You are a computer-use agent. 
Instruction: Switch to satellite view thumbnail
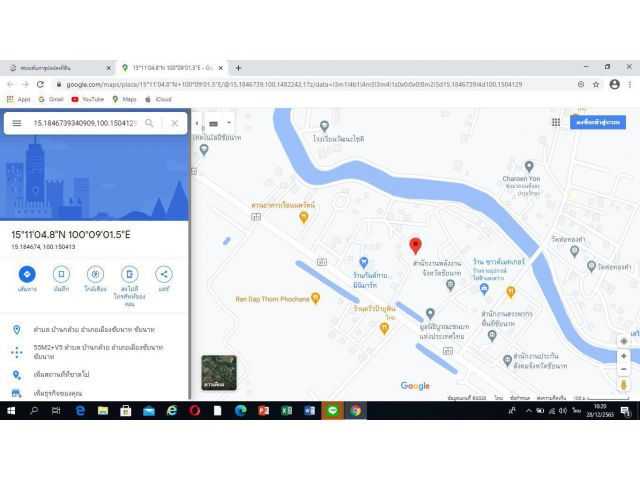click(x=219, y=373)
